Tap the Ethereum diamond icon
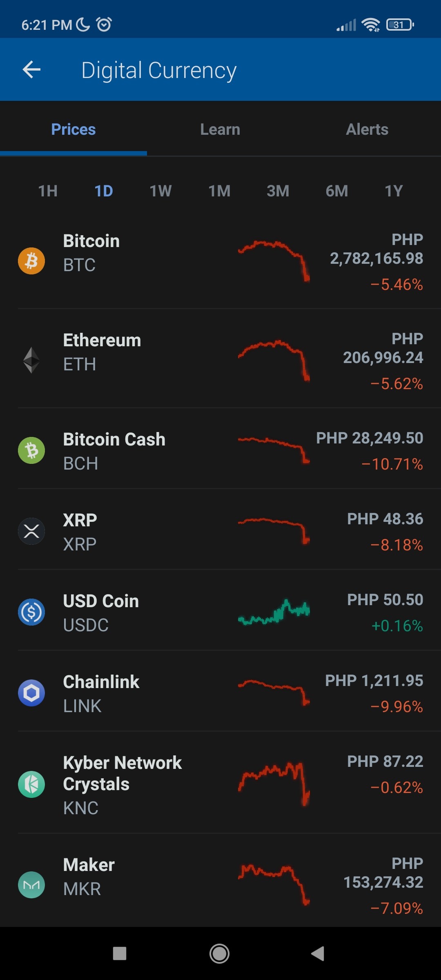This screenshot has height=980, width=441. click(x=31, y=360)
